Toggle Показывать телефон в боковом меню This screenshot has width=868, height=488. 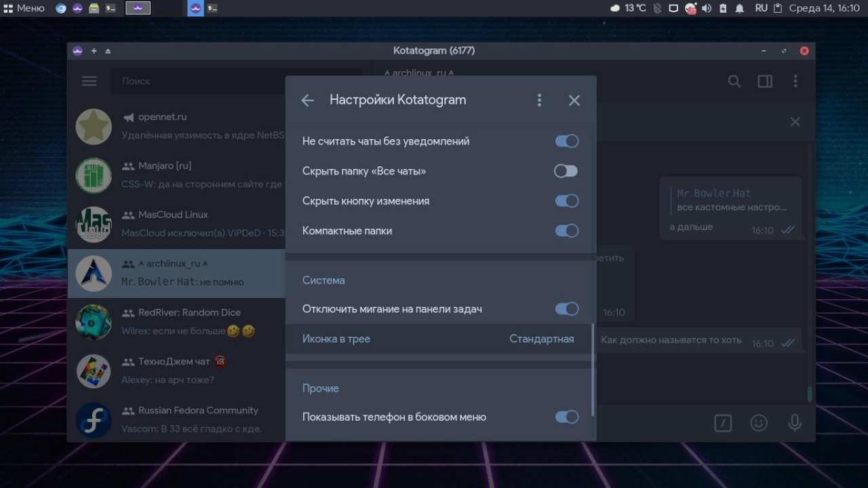point(567,417)
